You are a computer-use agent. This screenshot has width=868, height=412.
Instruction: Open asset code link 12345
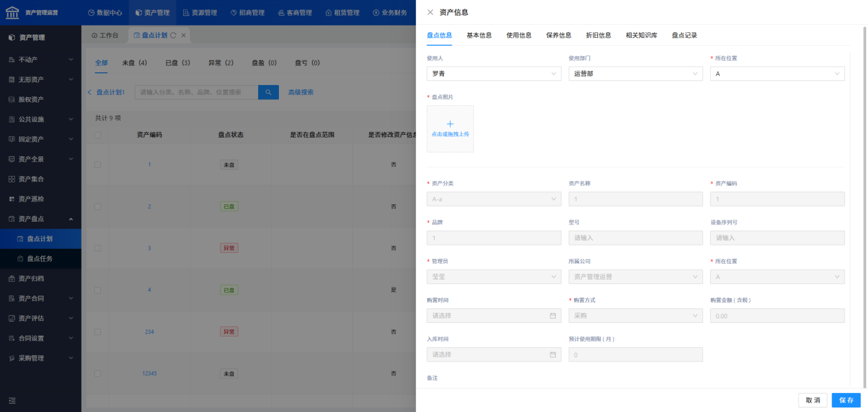click(149, 374)
